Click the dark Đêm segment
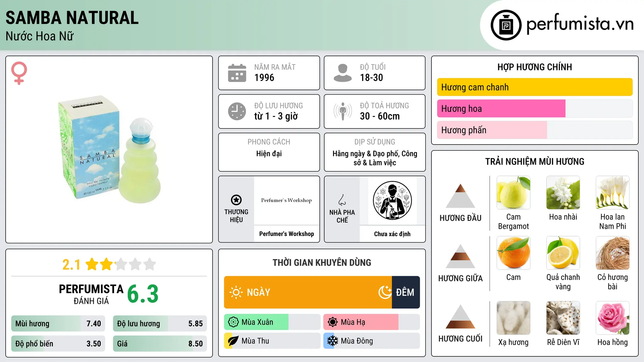The width and height of the screenshot is (644, 362). 406,292
